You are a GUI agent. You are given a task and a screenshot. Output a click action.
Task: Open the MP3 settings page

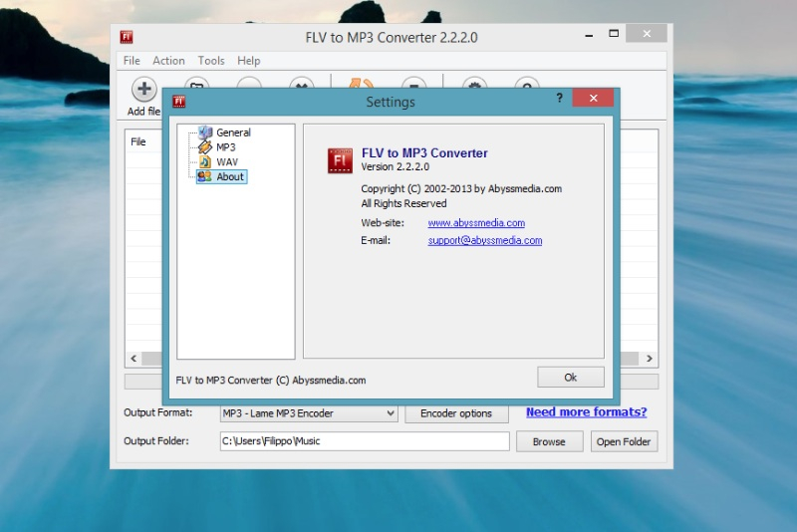coord(225,147)
